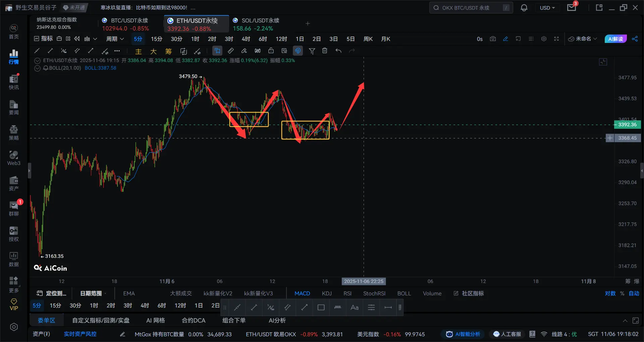The image size is (644, 342).
Task: Undo the last drawing action
Action: click(x=338, y=51)
